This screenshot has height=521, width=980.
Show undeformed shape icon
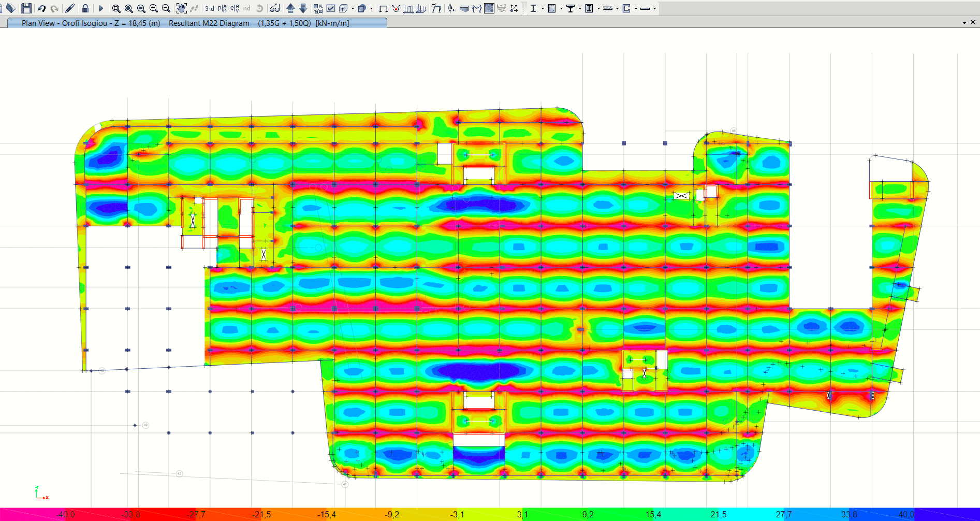pos(384,8)
